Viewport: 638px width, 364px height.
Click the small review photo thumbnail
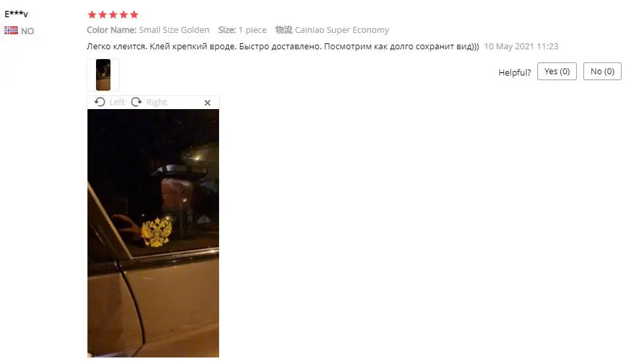pyautogui.click(x=103, y=75)
